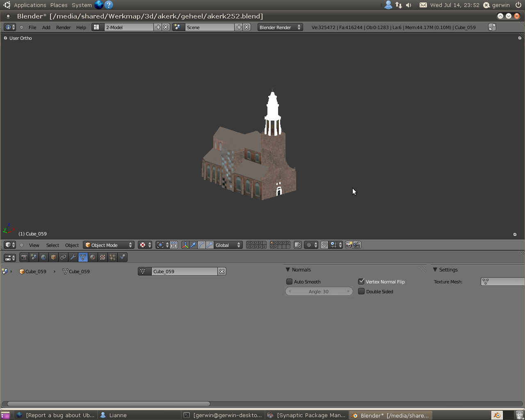Open the Blender Render engine dropdown
Screen dimensions: 525x420
pos(280,27)
